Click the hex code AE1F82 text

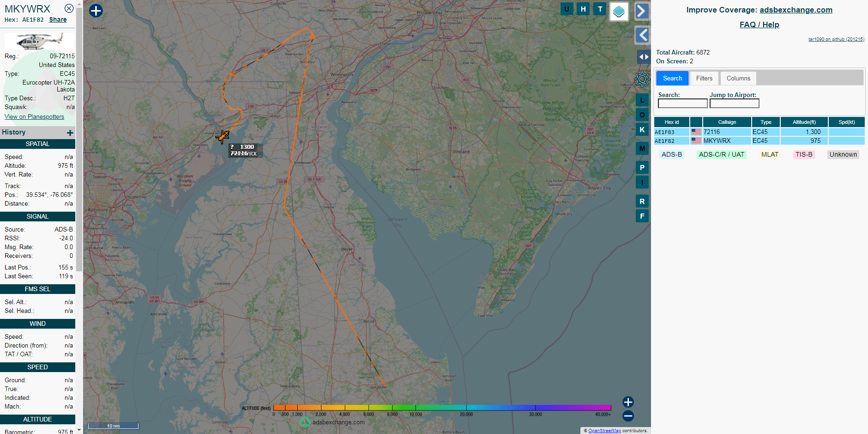(x=33, y=20)
